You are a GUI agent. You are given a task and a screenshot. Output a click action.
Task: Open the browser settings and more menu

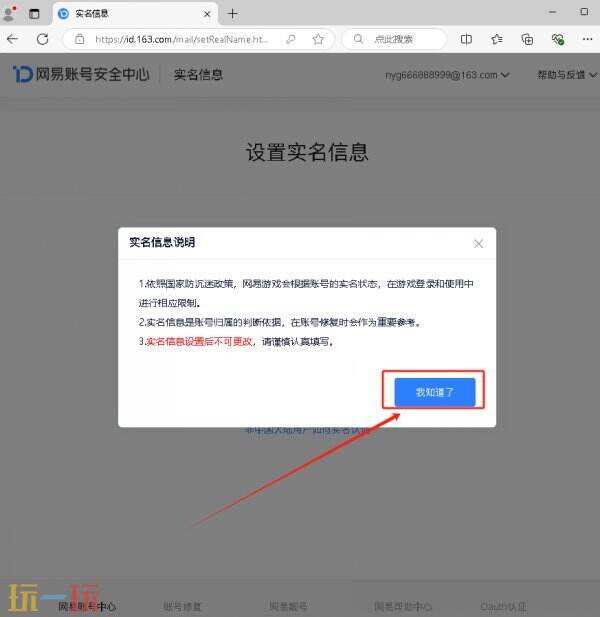[x=587, y=39]
